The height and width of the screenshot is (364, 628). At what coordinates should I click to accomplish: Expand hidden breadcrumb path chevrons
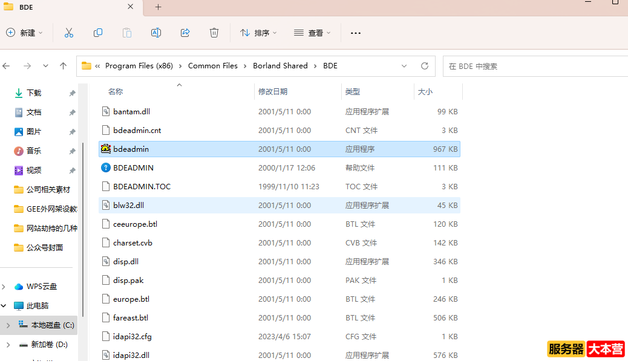pos(97,66)
